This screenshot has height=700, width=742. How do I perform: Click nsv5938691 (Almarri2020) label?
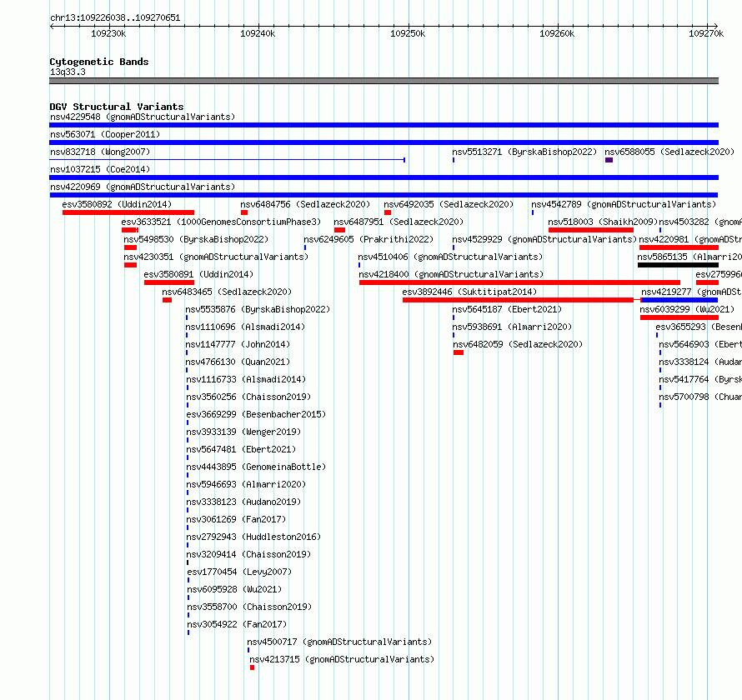[x=512, y=327]
